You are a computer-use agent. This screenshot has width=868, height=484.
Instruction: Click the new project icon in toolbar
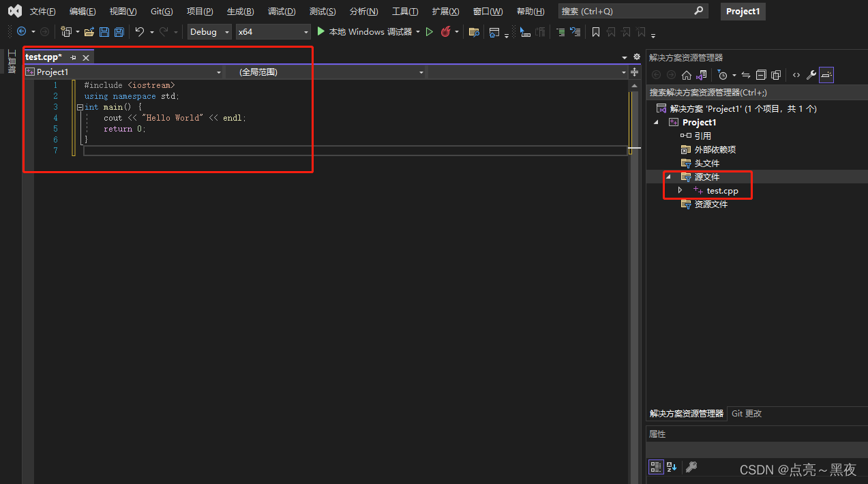(66, 31)
